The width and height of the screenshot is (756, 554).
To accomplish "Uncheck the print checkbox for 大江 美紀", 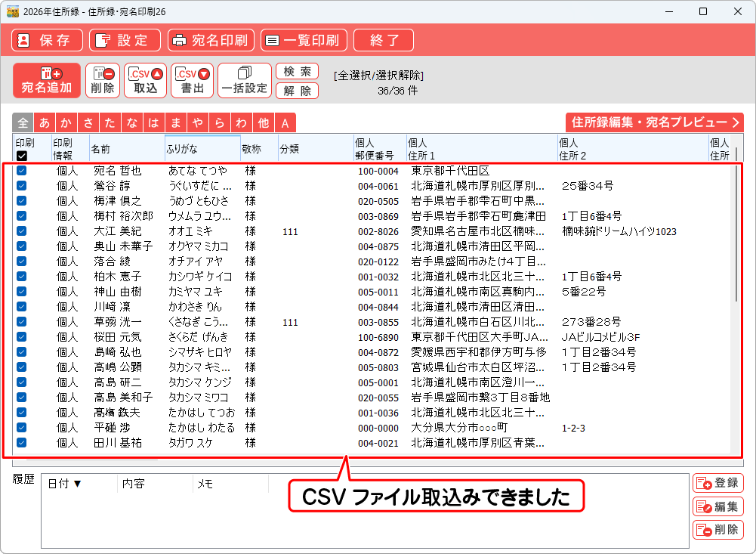I will pos(21,231).
